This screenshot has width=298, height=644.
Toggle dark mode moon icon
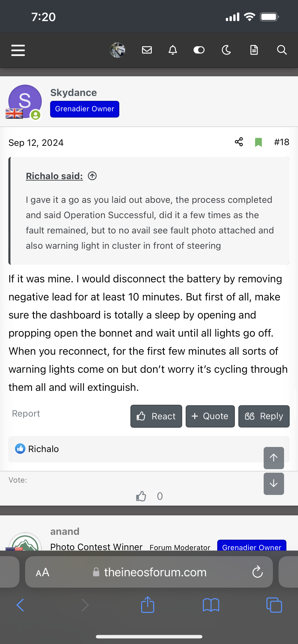226,50
